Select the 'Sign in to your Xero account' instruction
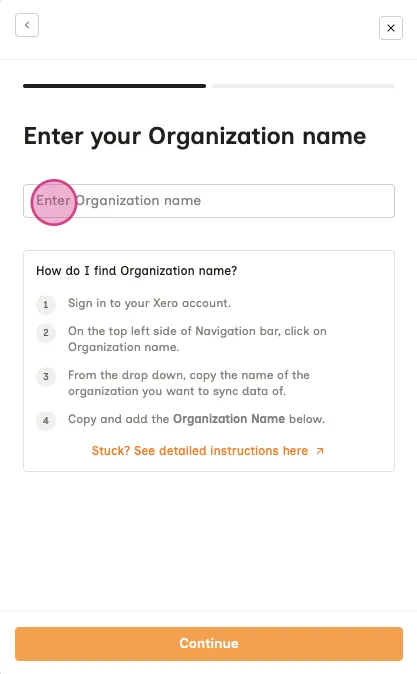Image resolution: width=417 pixels, height=674 pixels. (x=149, y=303)
